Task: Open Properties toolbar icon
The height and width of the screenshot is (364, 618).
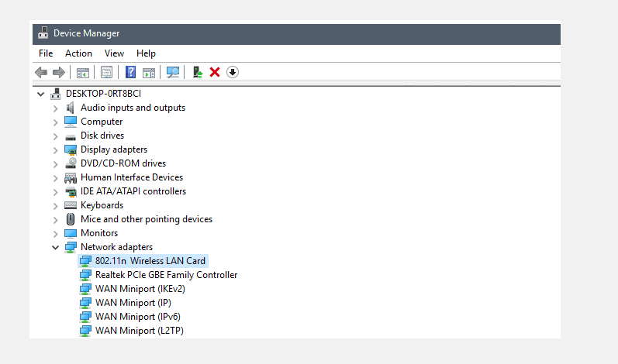Action: (x=106, y=72)
